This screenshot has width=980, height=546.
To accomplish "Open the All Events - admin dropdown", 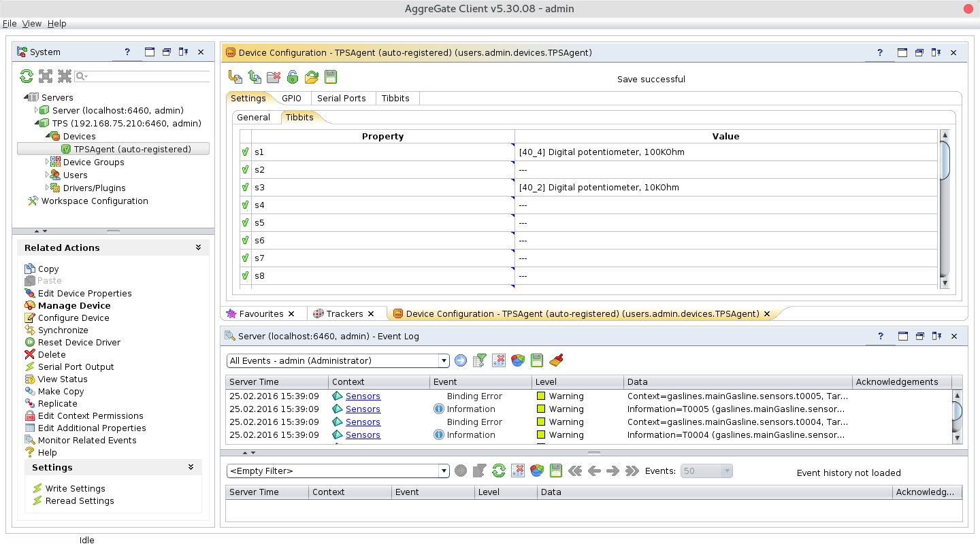I will [x=444, y=361].
